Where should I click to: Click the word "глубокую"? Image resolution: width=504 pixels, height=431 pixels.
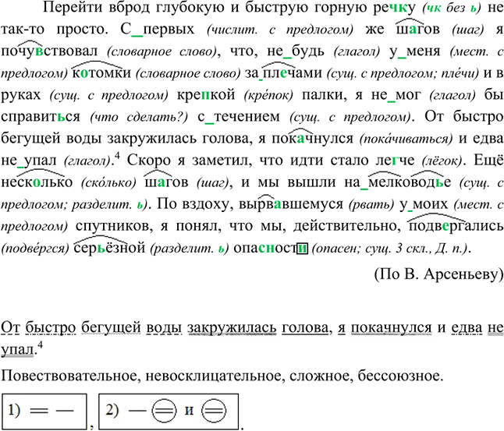click(x=191, y=9)
